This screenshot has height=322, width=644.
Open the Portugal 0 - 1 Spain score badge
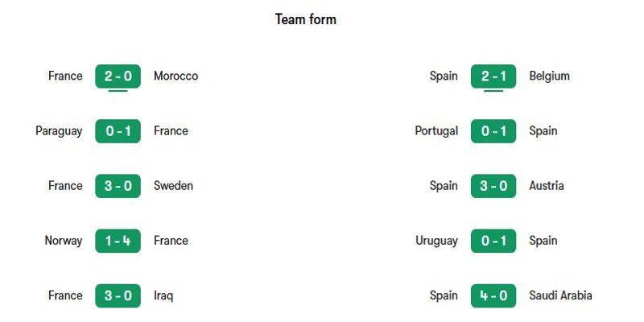(493, 131)
